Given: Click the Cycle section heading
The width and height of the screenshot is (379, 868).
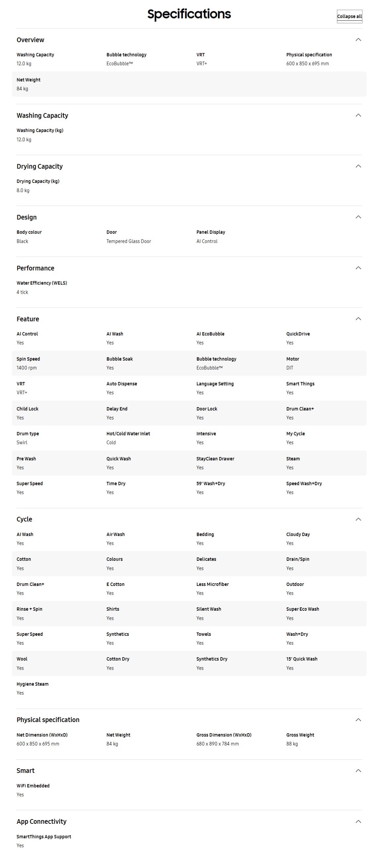Looking at the screenshot, I should point(24,519).
